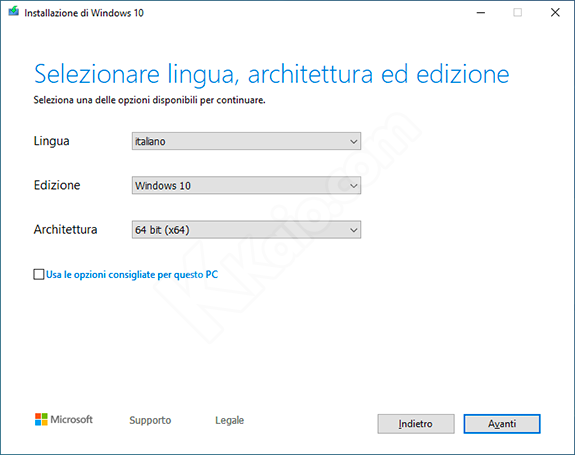Click the Architettura field label

pos(65,230)
